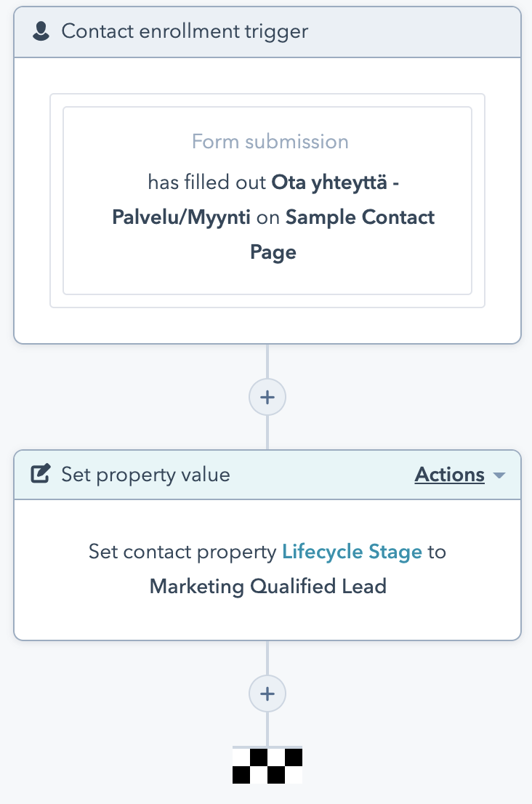Add an action below Set property value step
The image size is (532, 804).
(267, 694)
